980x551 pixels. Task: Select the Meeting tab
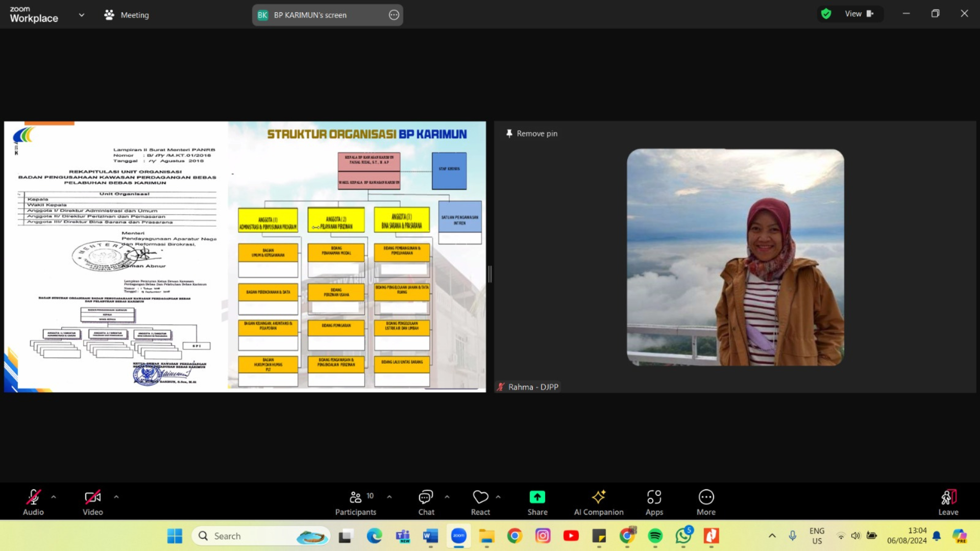[x=127, y=15]
